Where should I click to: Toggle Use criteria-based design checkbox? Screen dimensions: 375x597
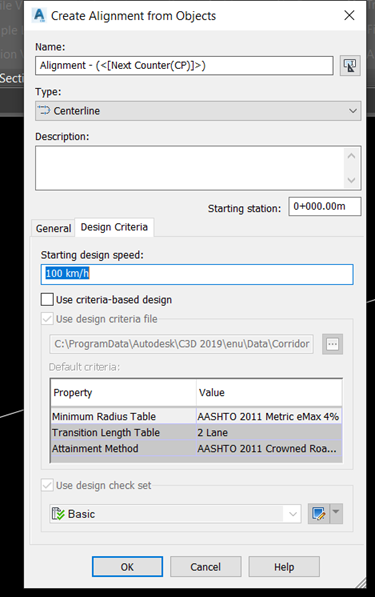point(47,300)
